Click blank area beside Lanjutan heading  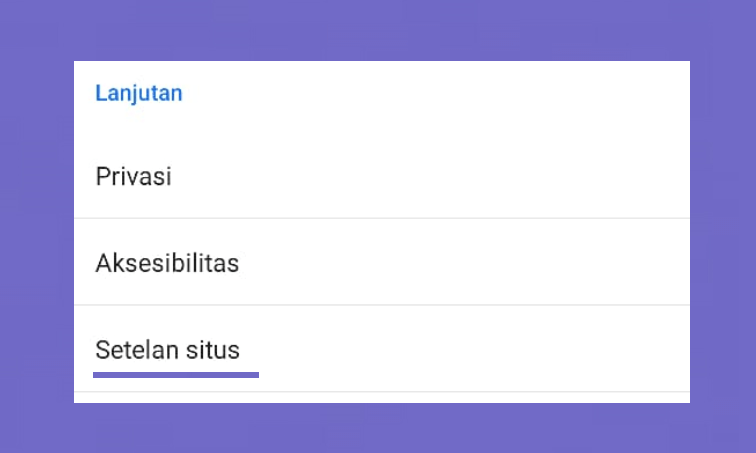click(x=434, y=93)
